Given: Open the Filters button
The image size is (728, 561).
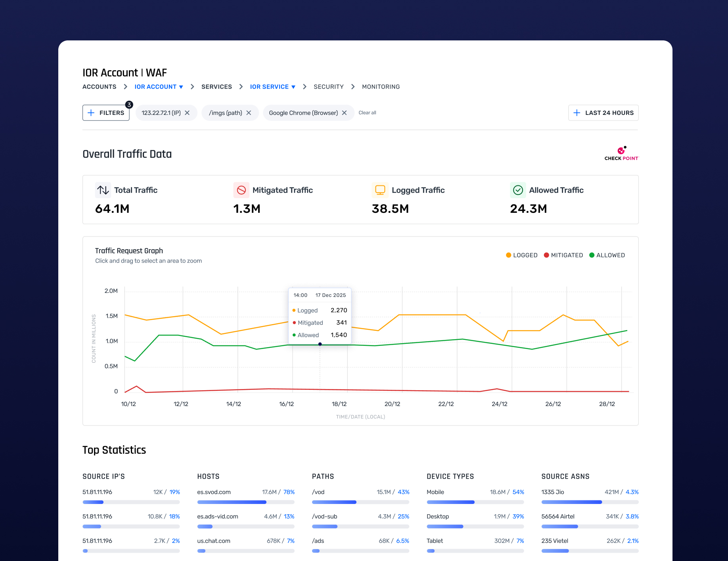Looking at the screenshot, I should (106, 113).
